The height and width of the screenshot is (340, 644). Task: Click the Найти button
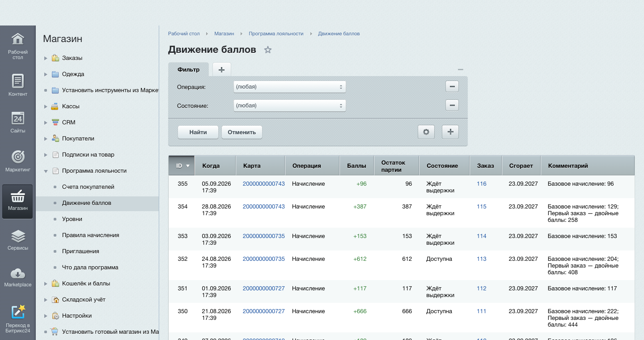198,132
